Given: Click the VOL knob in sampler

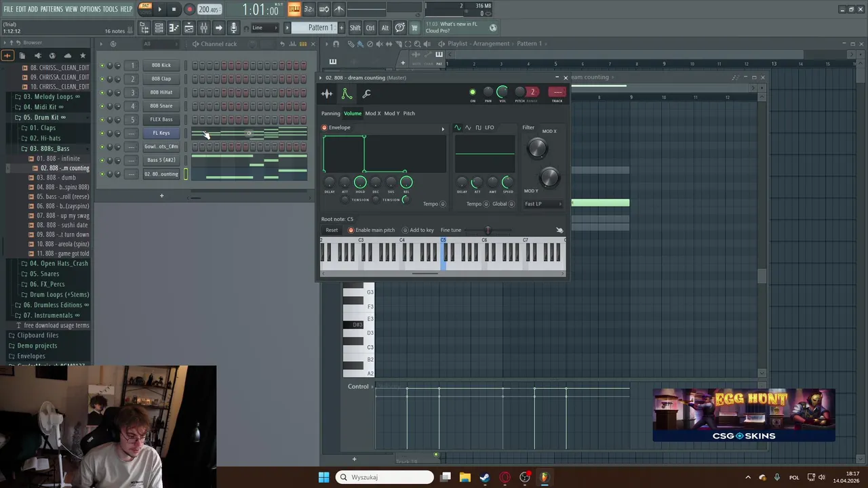Looking at the screenshot, I should (502, 91).
